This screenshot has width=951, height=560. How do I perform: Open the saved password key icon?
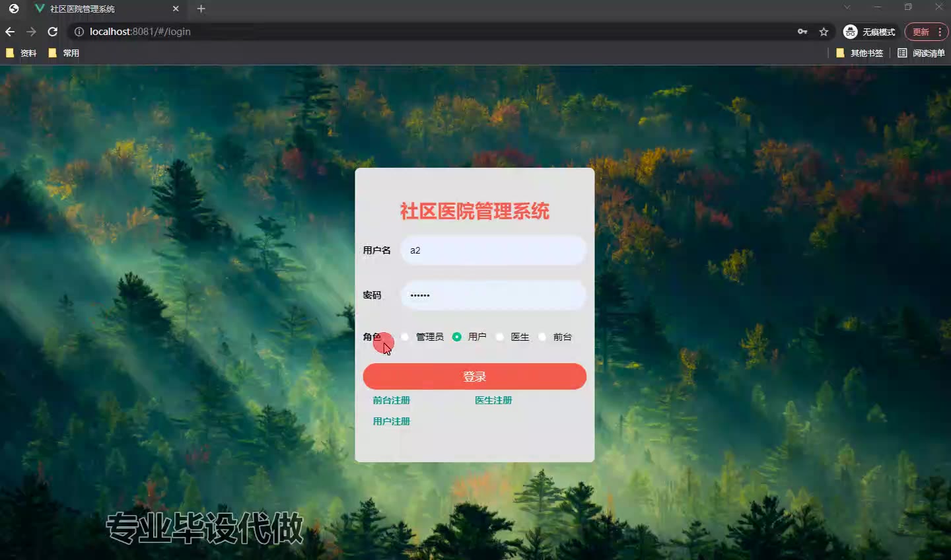point(802,32)
